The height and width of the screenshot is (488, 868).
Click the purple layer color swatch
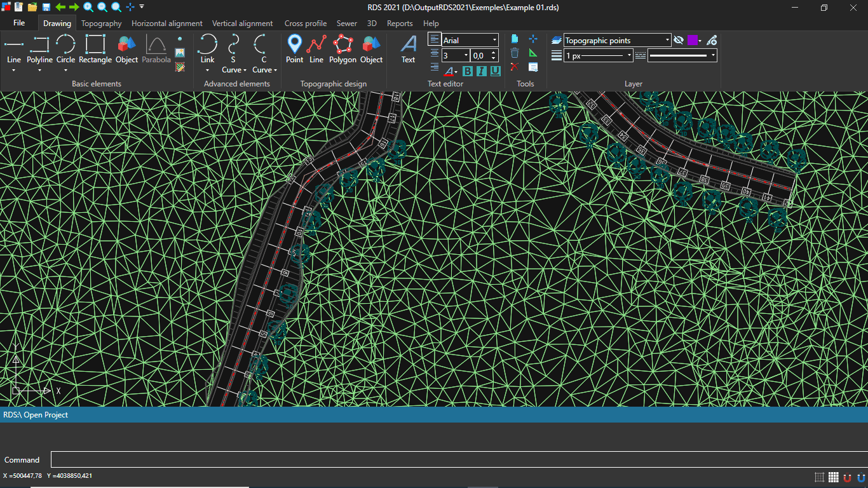point(692,39)
